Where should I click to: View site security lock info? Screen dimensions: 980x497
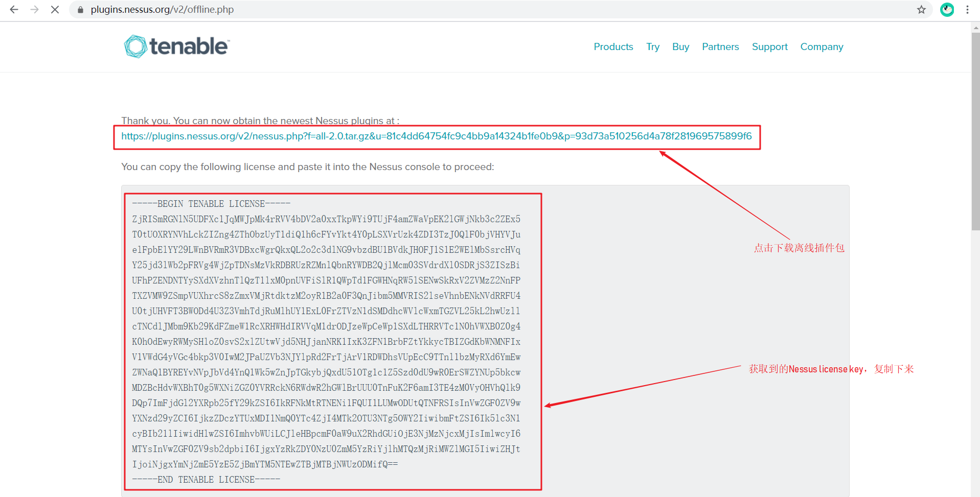point(80,10)
